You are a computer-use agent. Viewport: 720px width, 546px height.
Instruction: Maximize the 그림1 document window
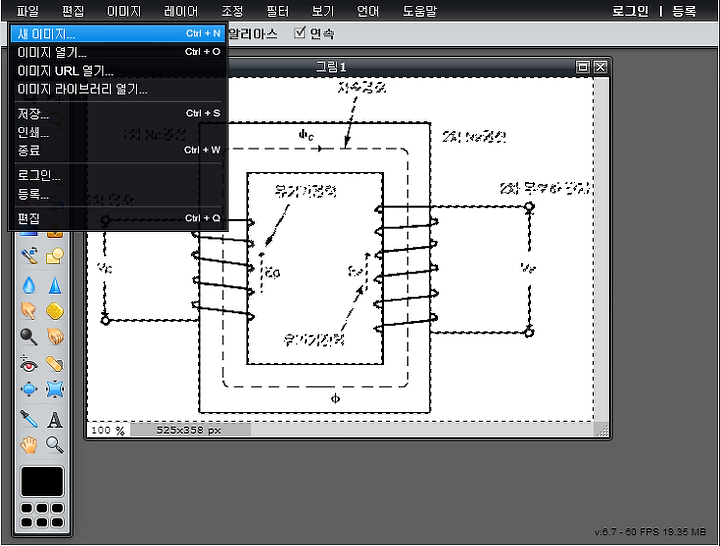(583, 67)
